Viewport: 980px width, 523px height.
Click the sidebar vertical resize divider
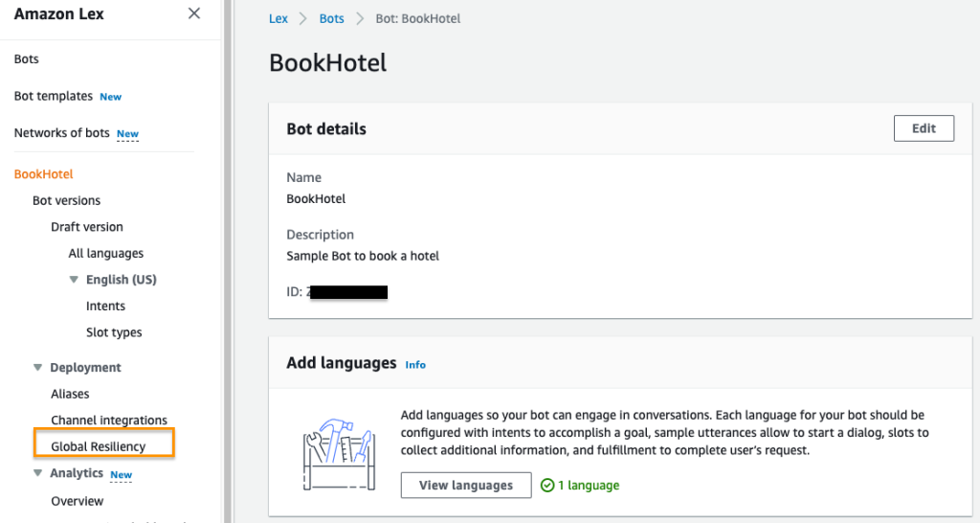click(228, 261)
